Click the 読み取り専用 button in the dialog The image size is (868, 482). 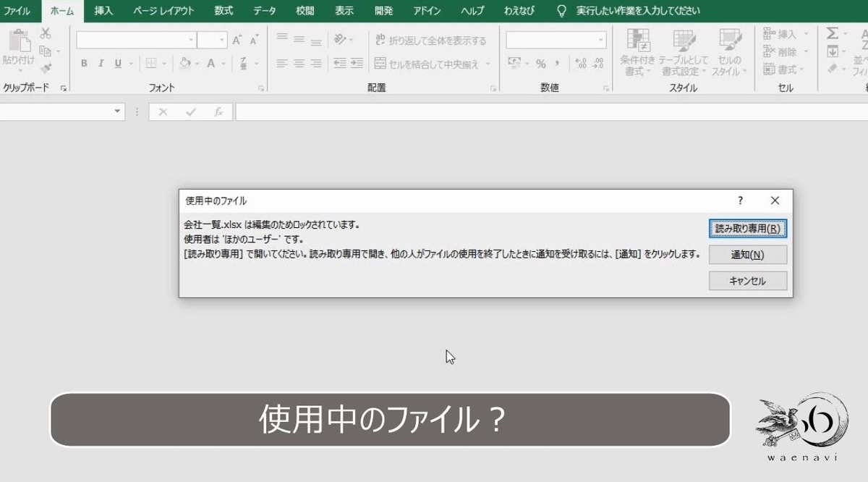746,229
